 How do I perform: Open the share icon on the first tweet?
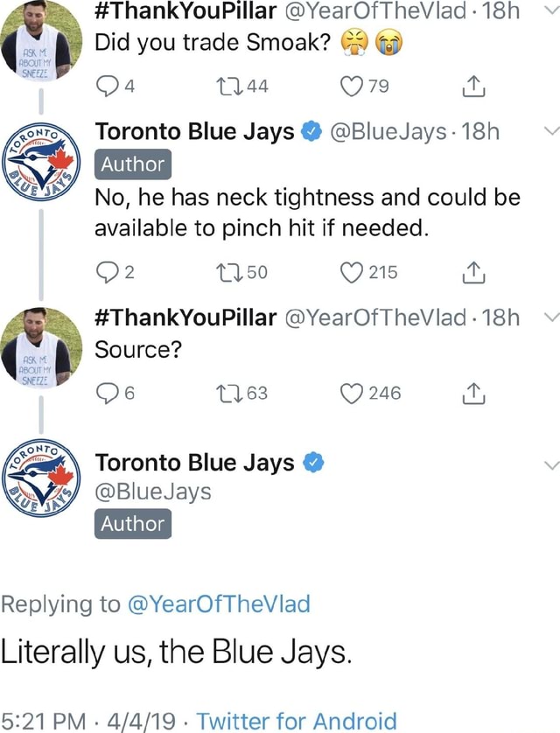[473, 86]
